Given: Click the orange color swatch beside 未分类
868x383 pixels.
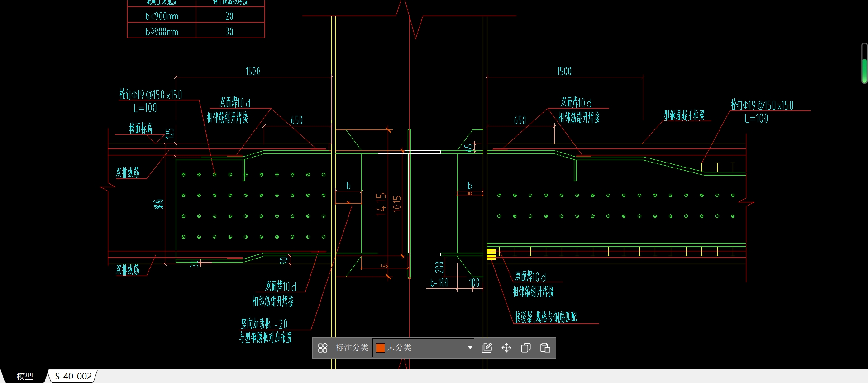Looking at the screenshot, I should [380, 348].
